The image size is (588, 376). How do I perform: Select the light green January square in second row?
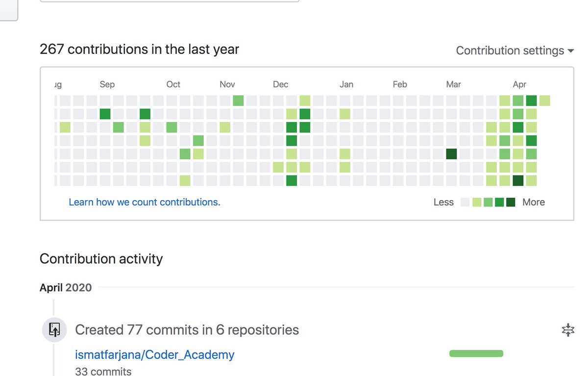click(345, 114)
